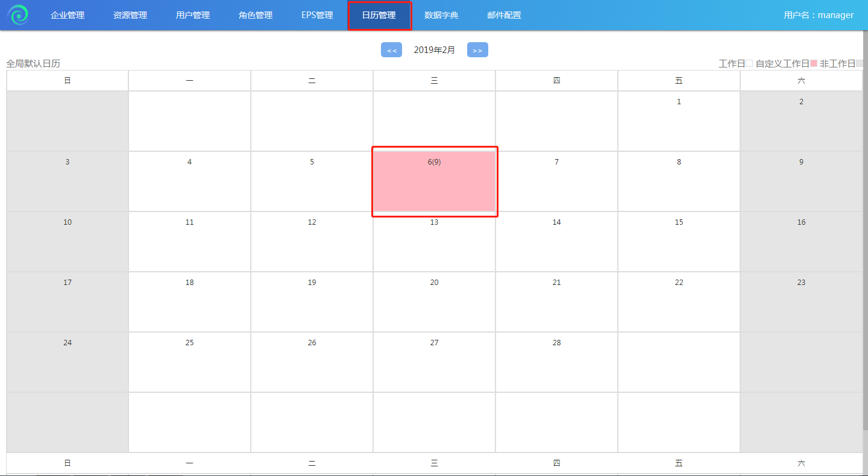This screenshot has height=476, width=868.
Task: Select the day 18 cell
Action: pyautogui.click(x=189, y=302)
